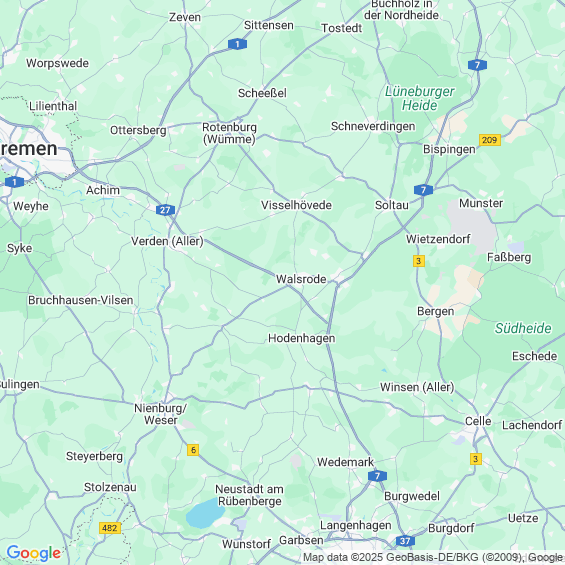This screenshot has height=565, width=565.
Task: Select the Soltau town label
Action: (392, 205)
